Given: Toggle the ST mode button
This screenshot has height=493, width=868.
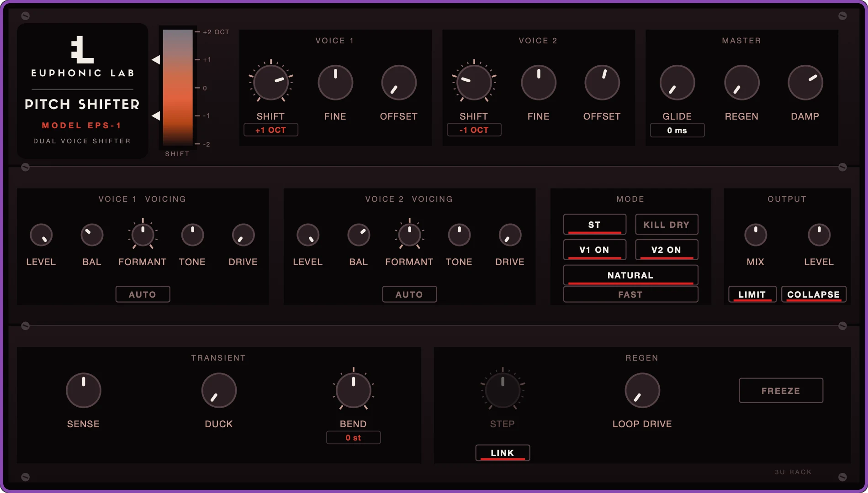Looking at the screenshot, I should (x=594, y=225).
